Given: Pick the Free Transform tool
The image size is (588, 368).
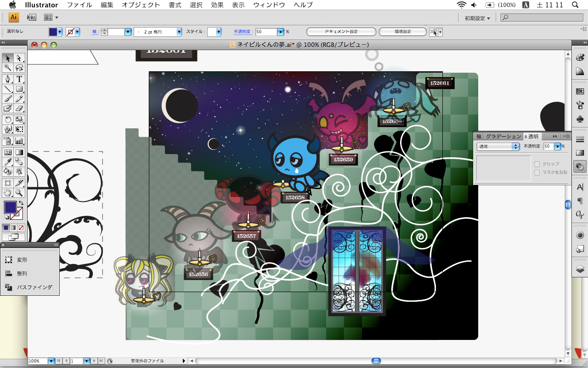Looking at the screenshot, I should 19,129.
